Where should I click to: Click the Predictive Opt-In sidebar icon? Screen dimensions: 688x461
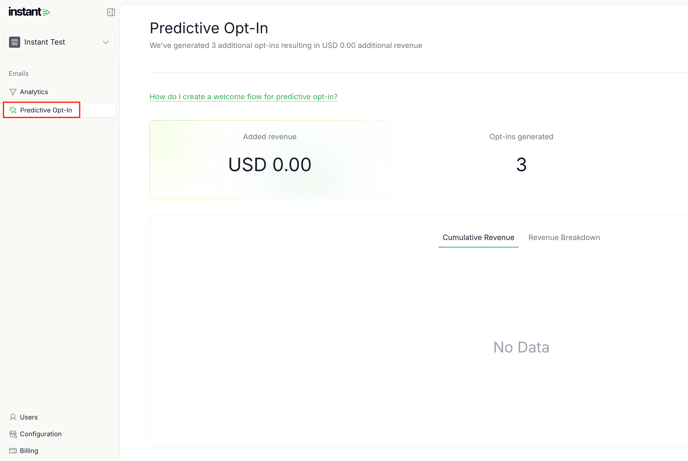tap(13, 110)
